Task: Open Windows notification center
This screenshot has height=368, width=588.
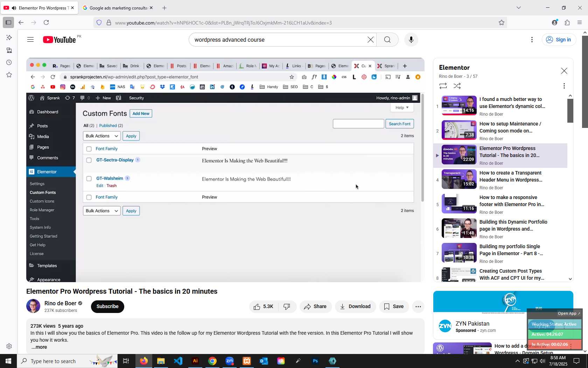Action: (x=576, y=361)
